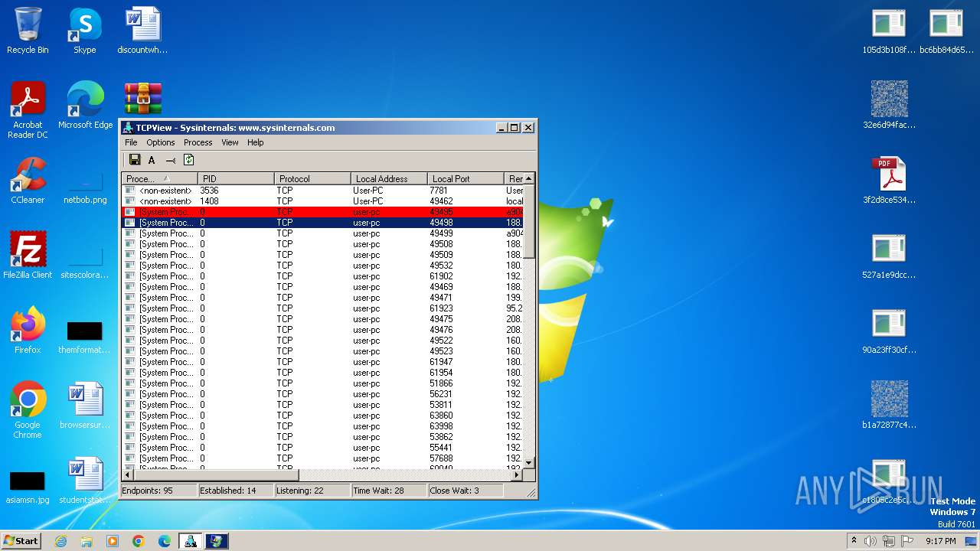Select the row with local port 51866
Viewport: 980px width, 551px height.
(x=322, y=383)
